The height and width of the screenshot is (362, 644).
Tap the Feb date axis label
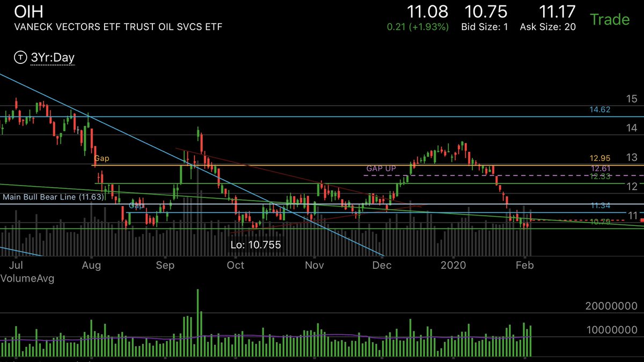(525, 265)
